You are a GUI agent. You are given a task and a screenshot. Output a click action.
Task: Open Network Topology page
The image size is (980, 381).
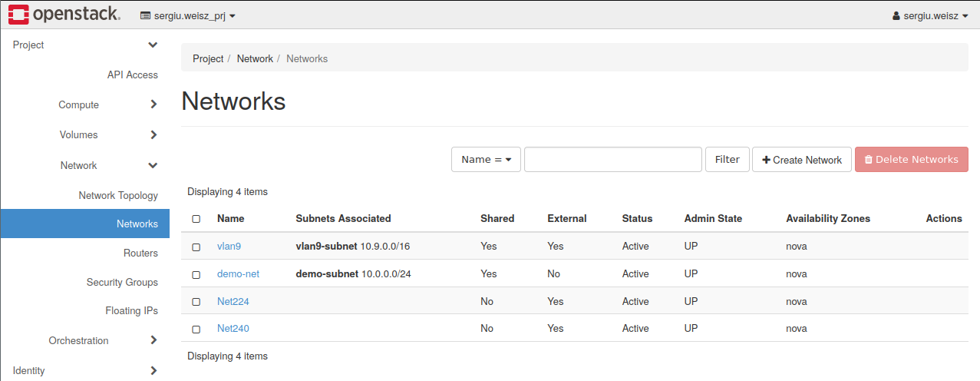(x=118, y=195)
